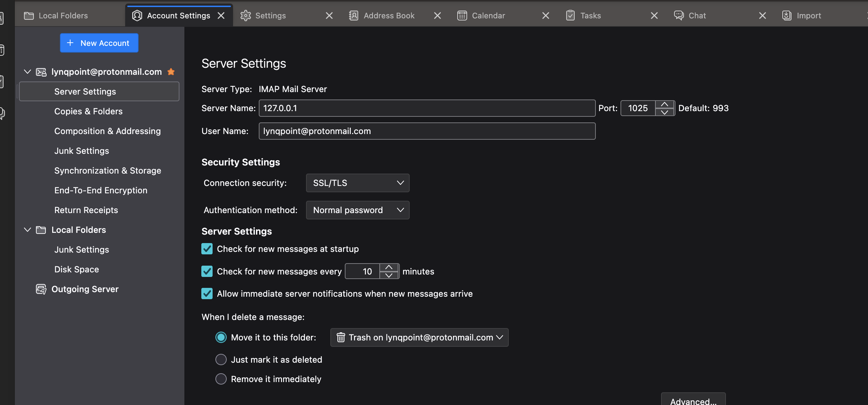Image resolution: width=868 pixels, height=405 pixels.
Task: Close the Account Settings tab
Action: click(x=221, y=16)
